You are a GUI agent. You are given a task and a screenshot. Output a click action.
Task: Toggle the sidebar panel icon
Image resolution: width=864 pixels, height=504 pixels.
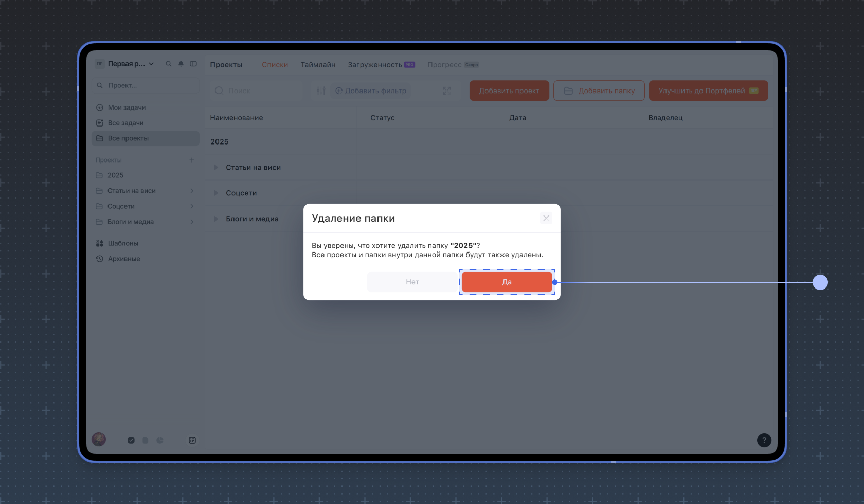(x=193, y=64)
